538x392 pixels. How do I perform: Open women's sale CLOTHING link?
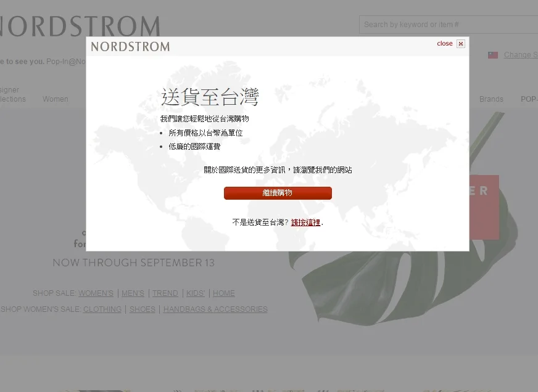click(102, 309)
